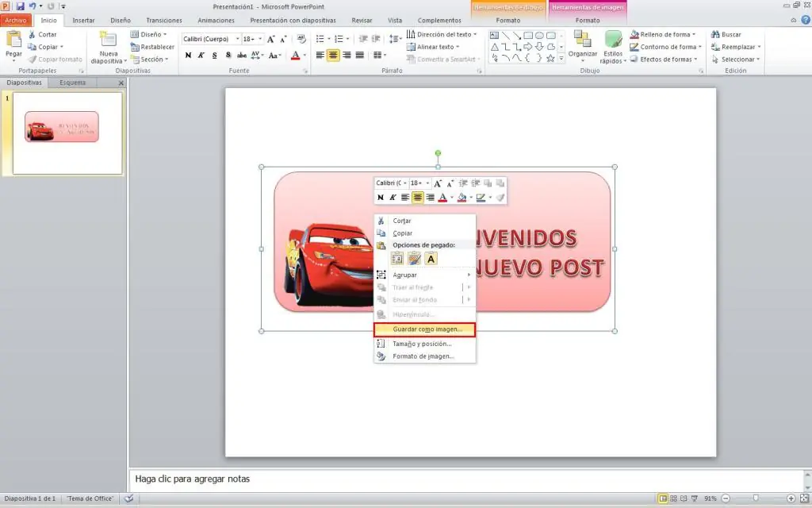
Task: Open the PowerPoint help question icon
Action: [x=806, y=20]
